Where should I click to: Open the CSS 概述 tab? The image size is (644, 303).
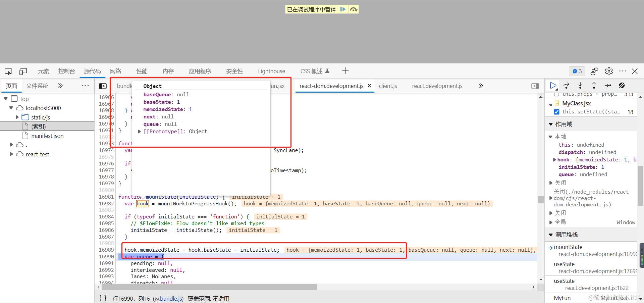click(x=315, y=71)
